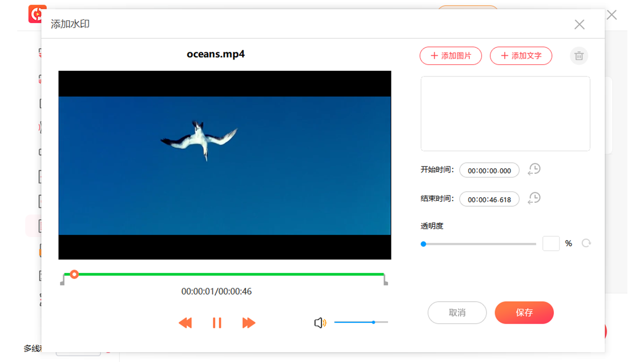Delete the watermark with the trash icon
This screenshot has width=644, height=362.
(579, 56)
